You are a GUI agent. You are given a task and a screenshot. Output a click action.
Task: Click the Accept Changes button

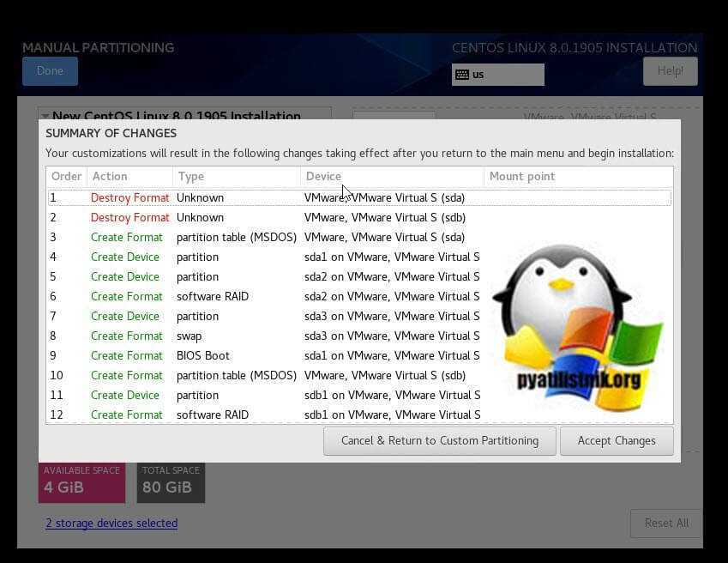pyautogui.click(x=617, y=441)
